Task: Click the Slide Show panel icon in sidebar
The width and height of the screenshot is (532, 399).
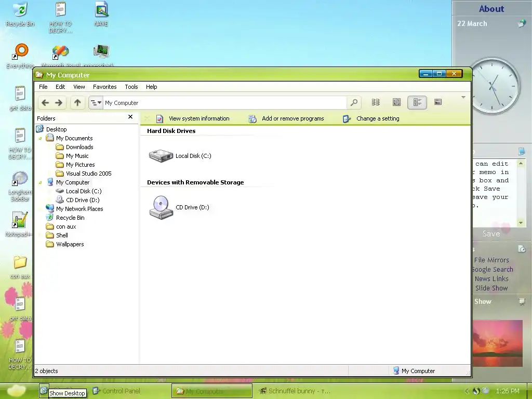Action: coord(522,302)
